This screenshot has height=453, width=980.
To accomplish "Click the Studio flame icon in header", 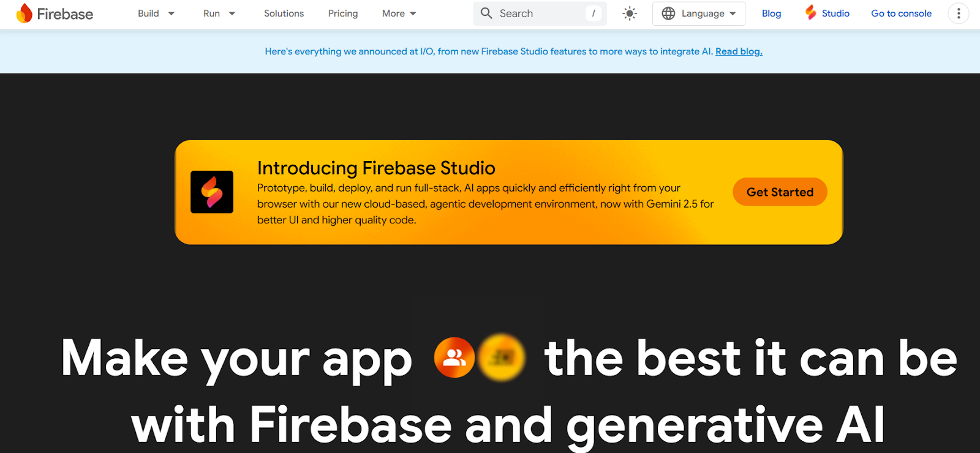I will (x=811, y=13).
